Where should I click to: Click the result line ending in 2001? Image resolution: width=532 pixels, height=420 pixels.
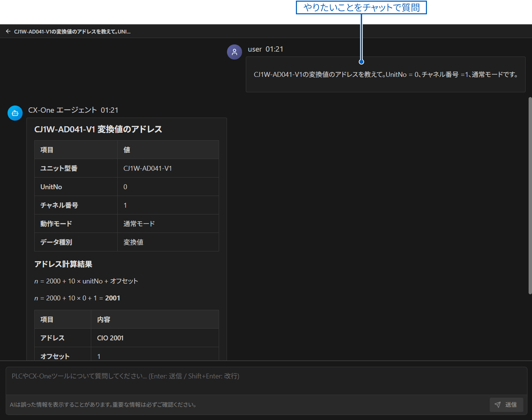77,298
